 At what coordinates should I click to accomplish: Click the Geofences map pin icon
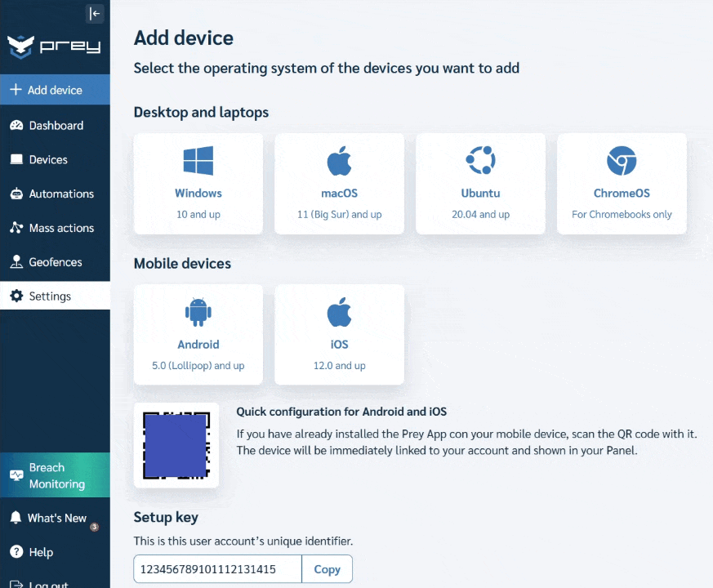point(16,261)
